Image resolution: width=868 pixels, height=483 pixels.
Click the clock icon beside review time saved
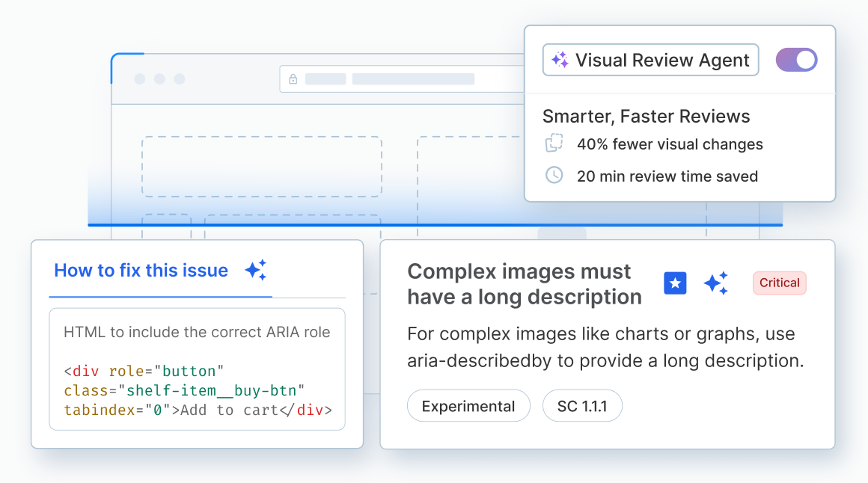click(554, 176)
